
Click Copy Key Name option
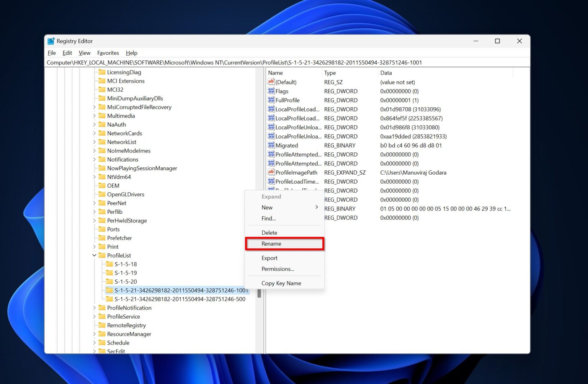click(281, 283)
